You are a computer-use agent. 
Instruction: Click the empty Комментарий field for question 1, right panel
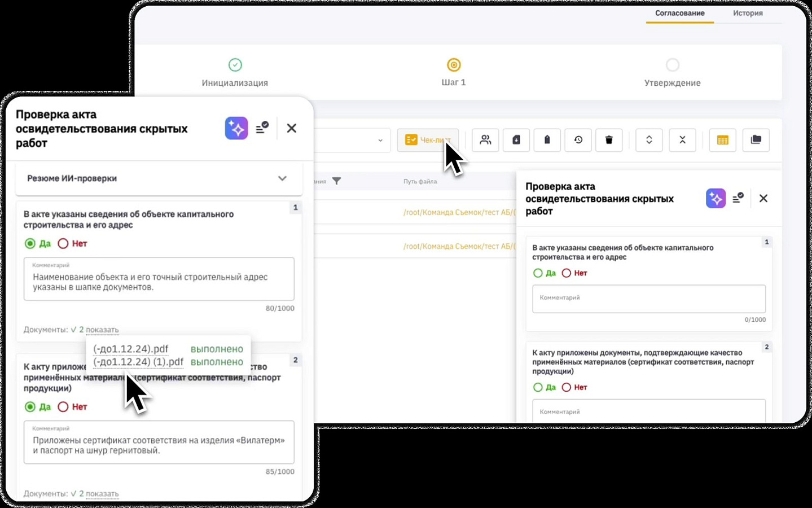tap(649, 299)
